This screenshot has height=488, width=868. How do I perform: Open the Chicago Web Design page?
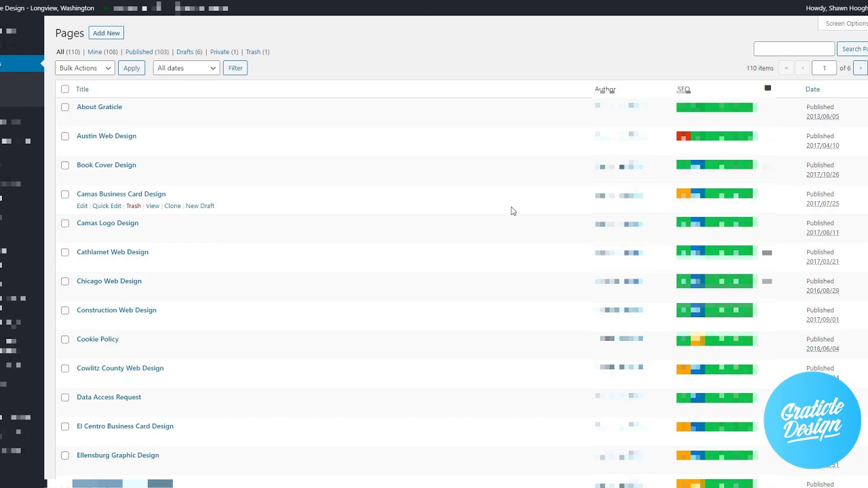tap(109, 281)
